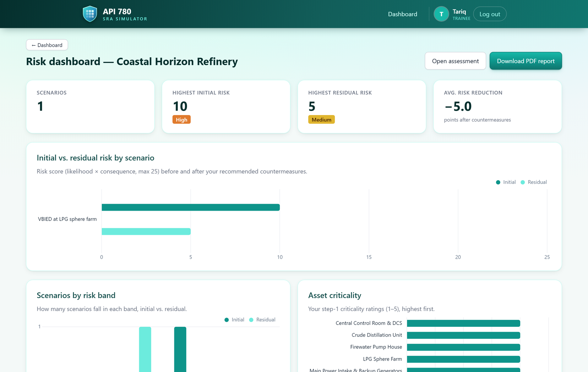Download the PDF report

526,61
